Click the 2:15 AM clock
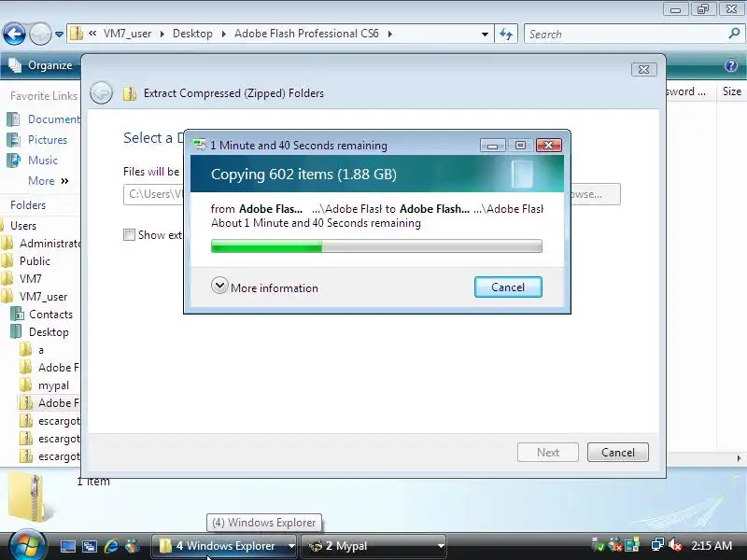The image size is (747, 560). [x=712, y=545]
